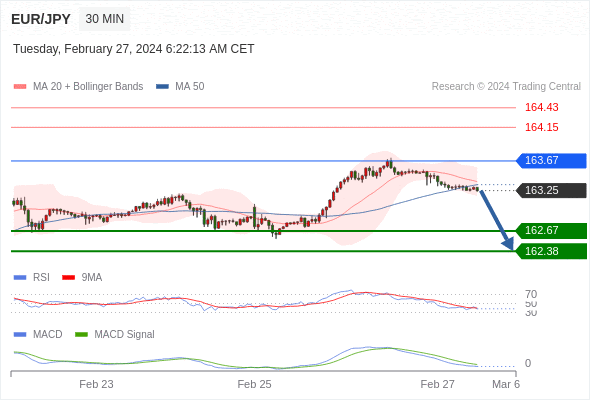The height and width of the screenshot is (400, 590).
Task: Select the 163.25 current price label
Action: 551,190
